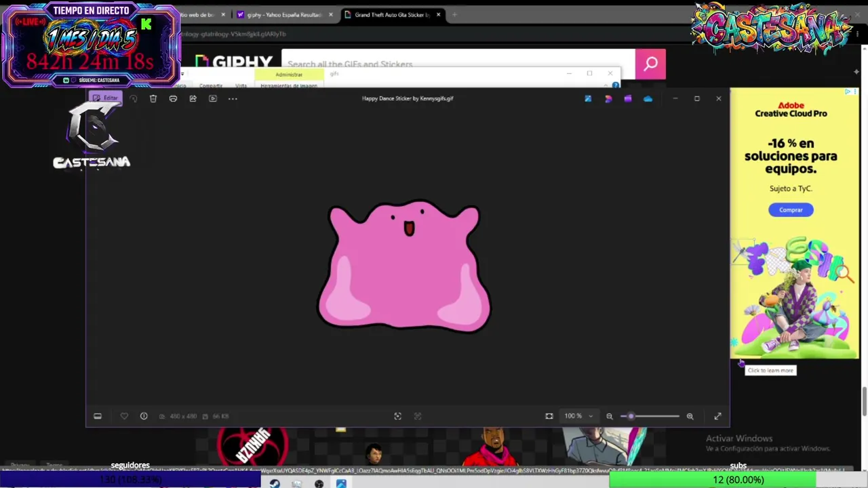
Task: Share the GIF from Photos toolbar
Action: click(x=193, y=99)
